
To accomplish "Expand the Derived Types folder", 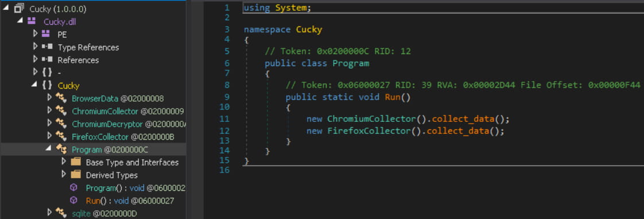I will (x=64, y=174).
